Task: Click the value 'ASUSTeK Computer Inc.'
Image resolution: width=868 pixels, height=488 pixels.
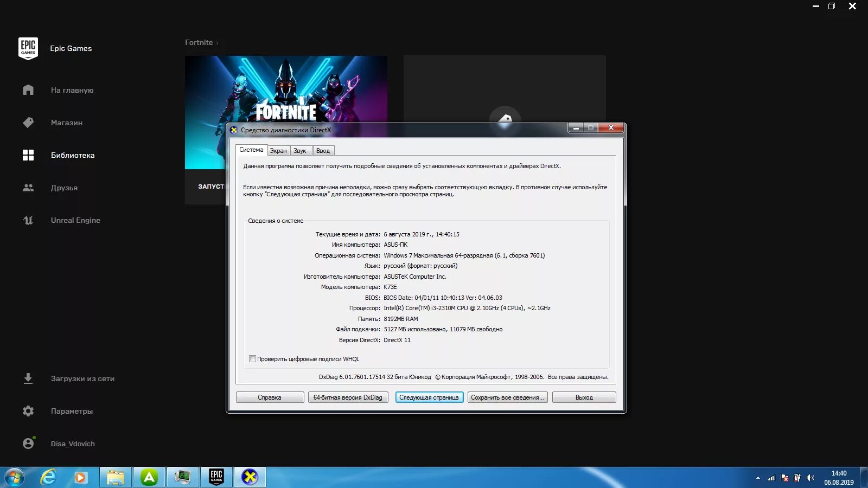Action: [415, 277]
